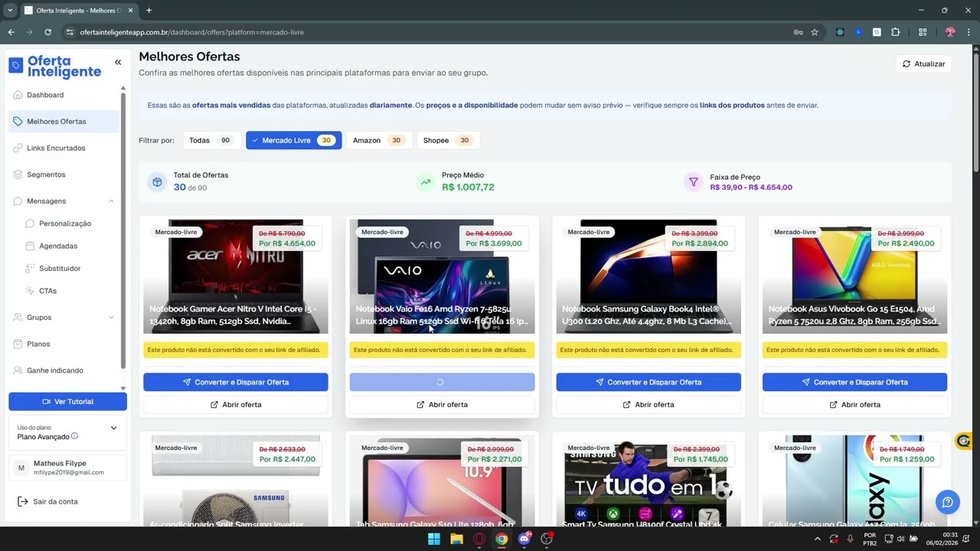The image size is (980, 551).
Task: Open the Chrome profile avatar
Action: [x=950, y=32]
